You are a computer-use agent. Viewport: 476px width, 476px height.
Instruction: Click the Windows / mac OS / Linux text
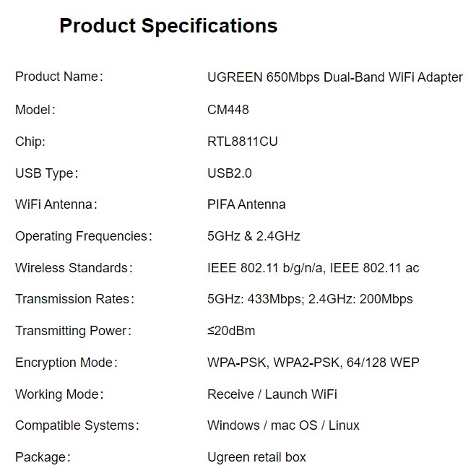283,425
